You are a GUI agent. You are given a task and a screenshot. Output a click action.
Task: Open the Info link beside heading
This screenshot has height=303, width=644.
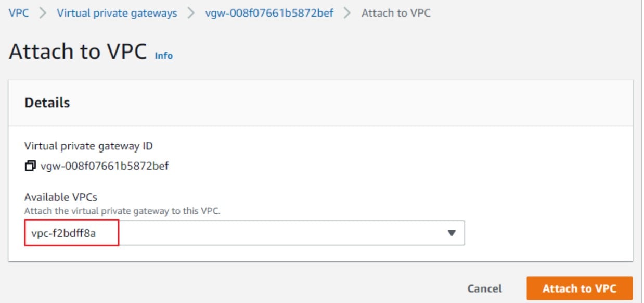coord(164,55)
